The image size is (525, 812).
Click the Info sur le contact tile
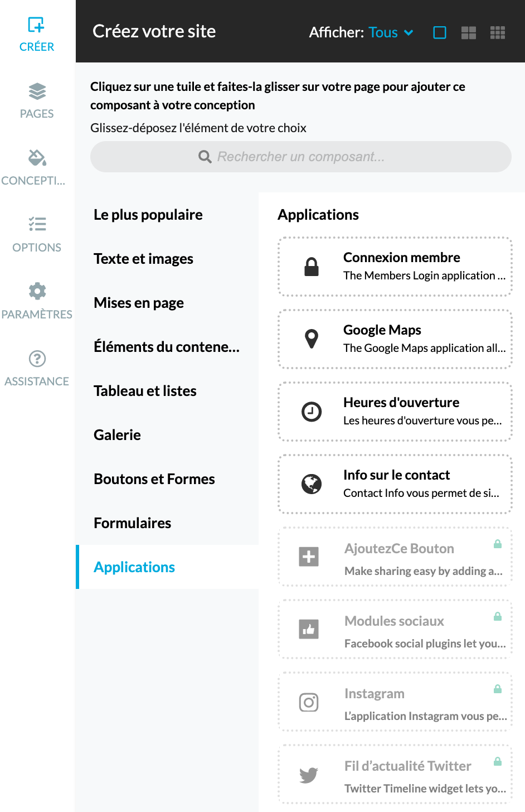395,484
